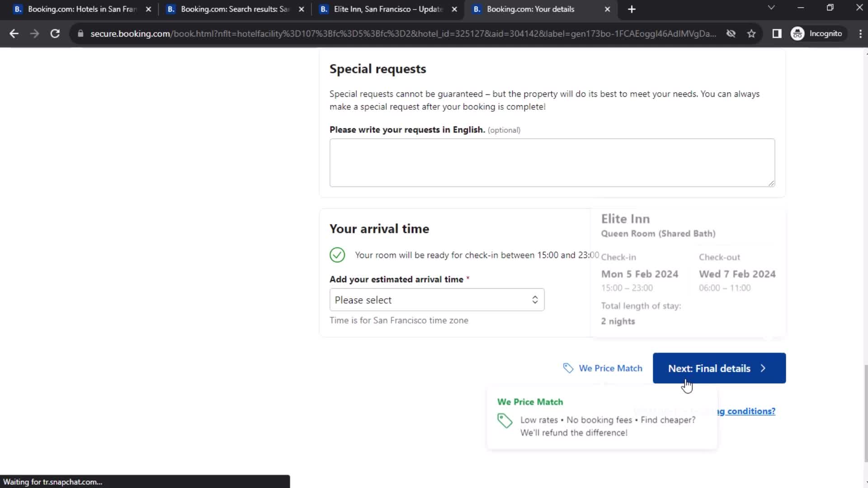Click the Booking.com favicon on fourth tab
This screenshot has height=488, width=868.
point(477,9)
